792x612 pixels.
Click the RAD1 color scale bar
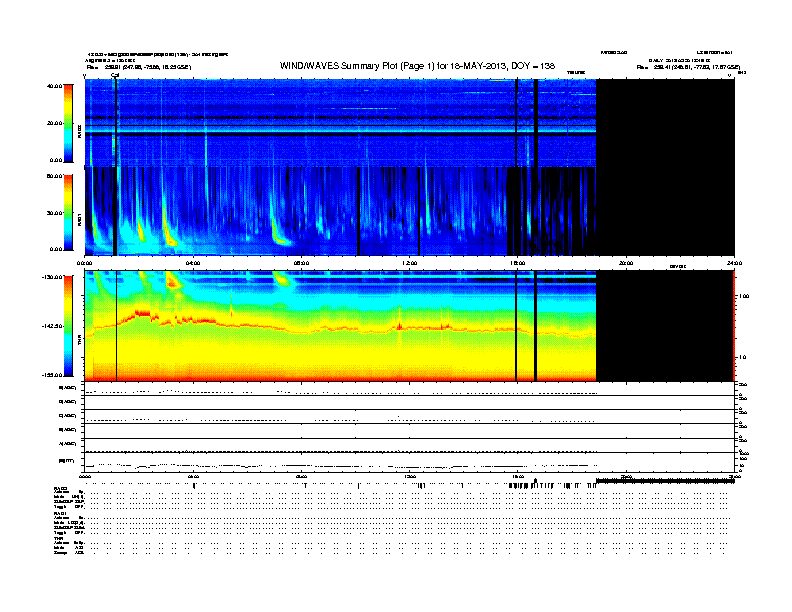coord(68,212)
